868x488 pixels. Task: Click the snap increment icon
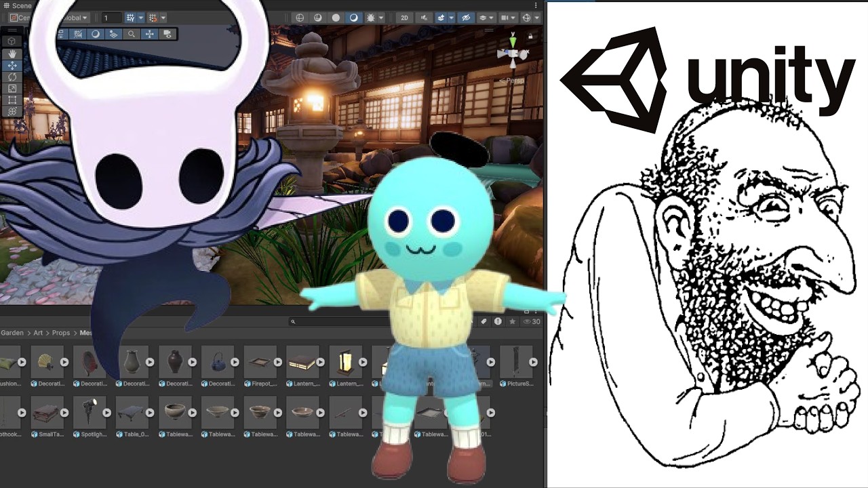(x=153, y=18)
